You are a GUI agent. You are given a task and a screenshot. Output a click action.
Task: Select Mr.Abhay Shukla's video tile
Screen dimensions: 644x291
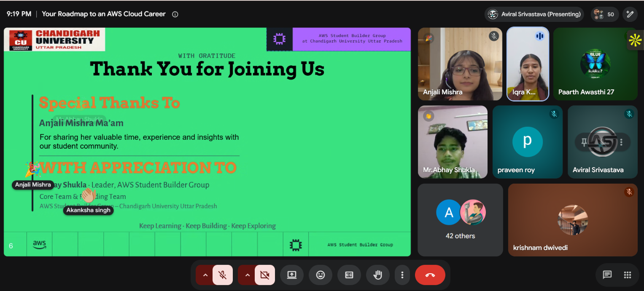[453, 142]
